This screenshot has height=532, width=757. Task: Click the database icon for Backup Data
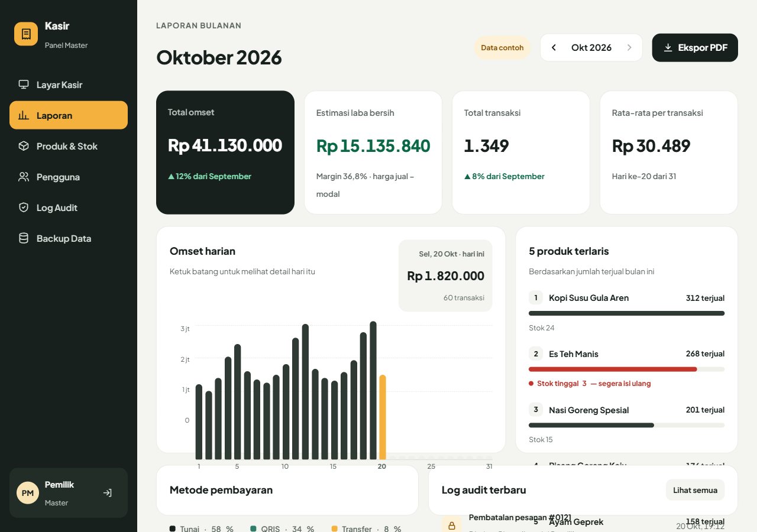click(24, 238)
